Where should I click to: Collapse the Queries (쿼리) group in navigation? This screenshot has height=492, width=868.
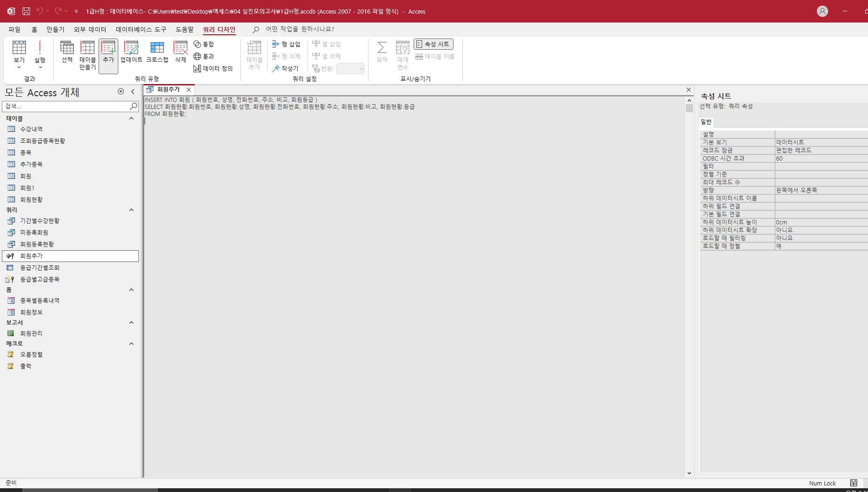(131, 210)
